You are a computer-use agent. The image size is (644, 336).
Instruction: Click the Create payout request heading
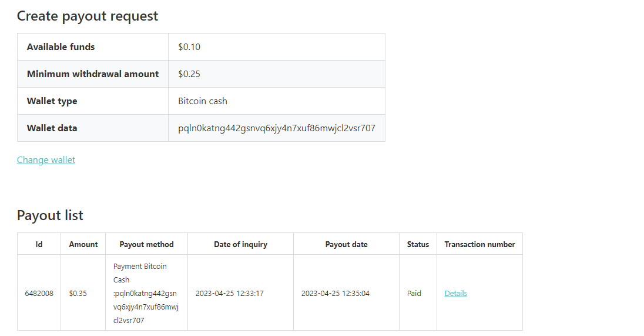88,16
